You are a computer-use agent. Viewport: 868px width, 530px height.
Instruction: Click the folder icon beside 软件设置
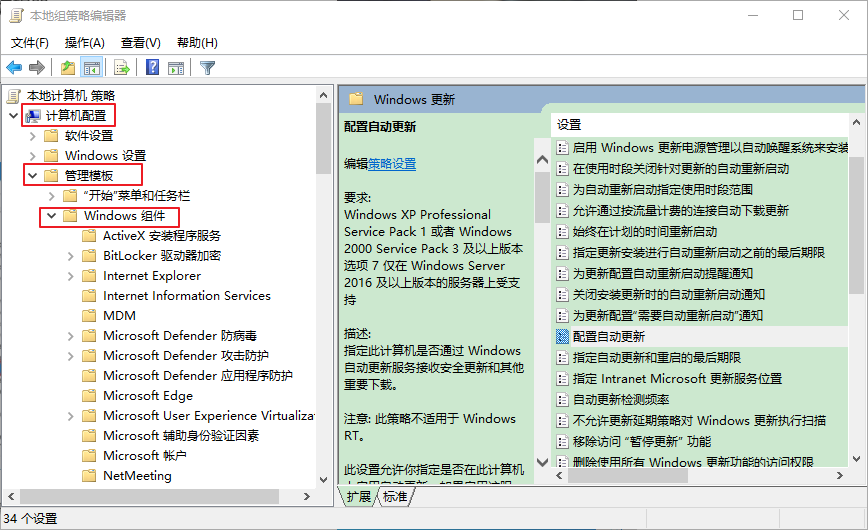click(x=51, y=136)
